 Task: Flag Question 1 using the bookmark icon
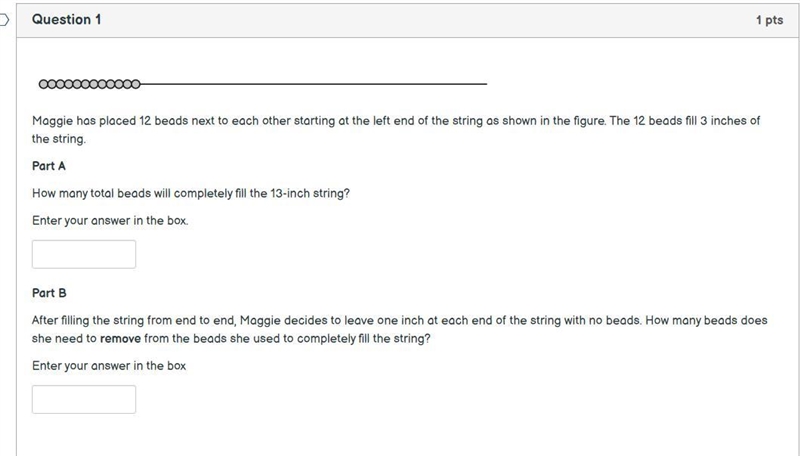[x=4, y=20]
